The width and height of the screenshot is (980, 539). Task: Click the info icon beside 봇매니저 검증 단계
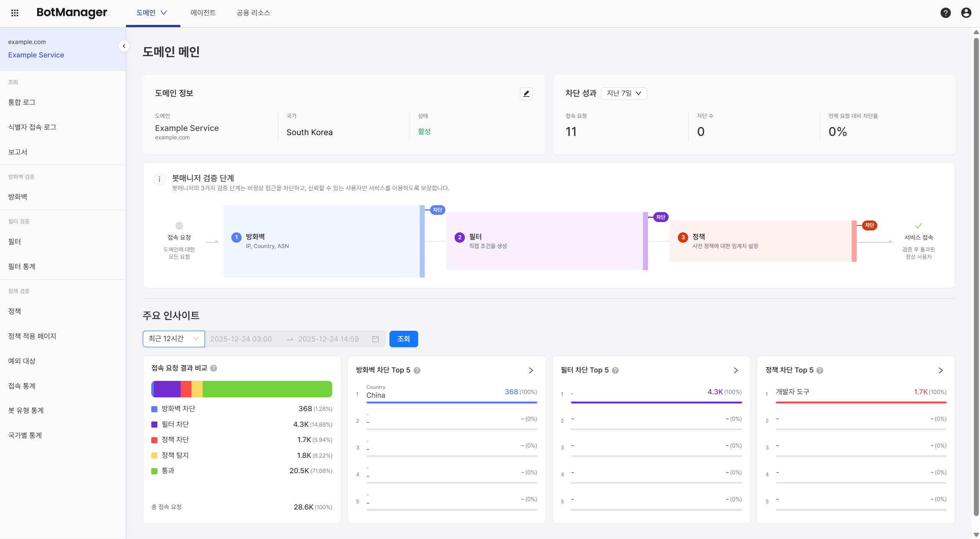coord(159,179)
